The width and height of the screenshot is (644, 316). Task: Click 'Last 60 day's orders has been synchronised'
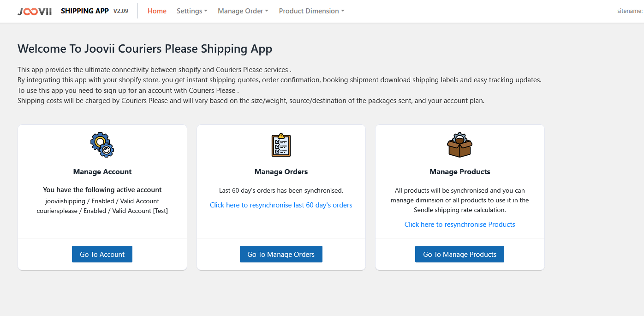281,190
